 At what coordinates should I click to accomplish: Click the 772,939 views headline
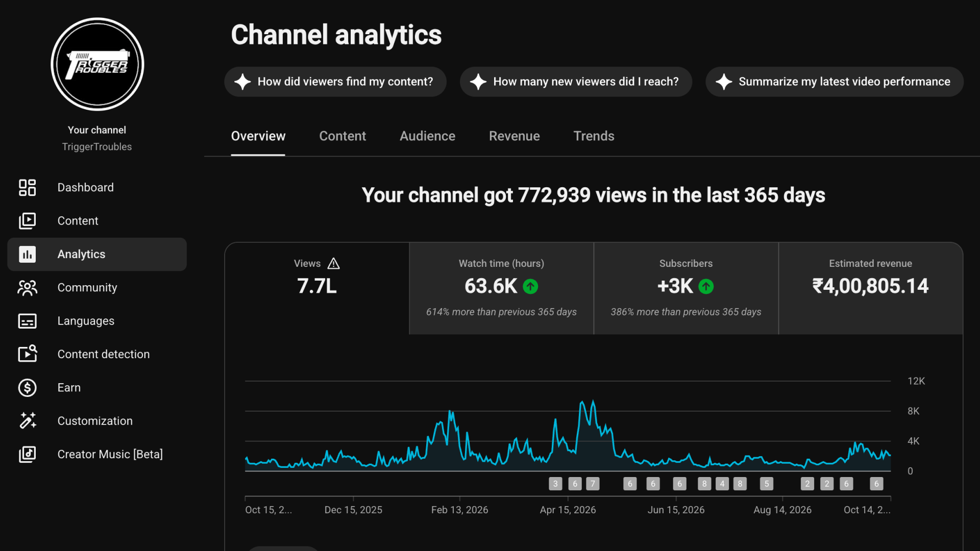click(593, 195)
